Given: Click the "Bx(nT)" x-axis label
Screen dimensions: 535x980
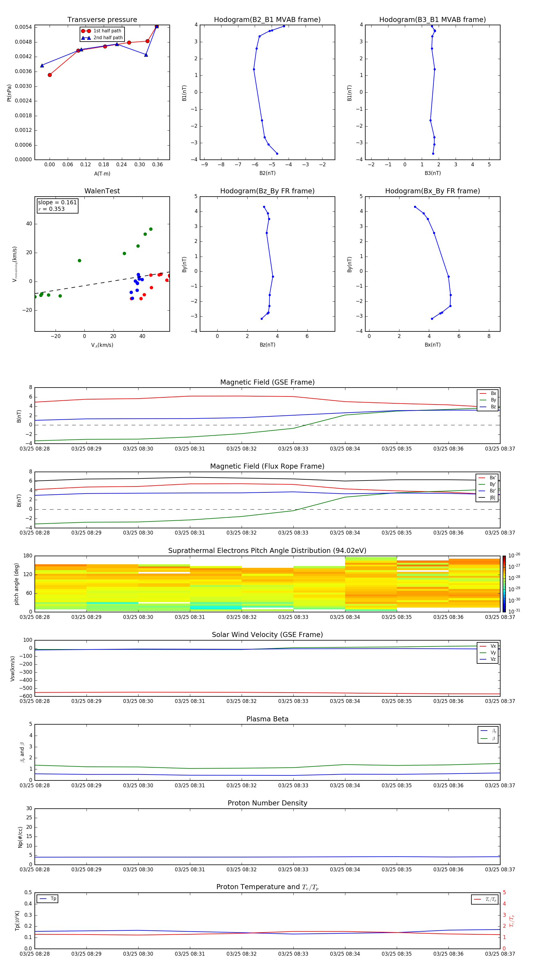Looking at the screenshot, I should point(432,345).
